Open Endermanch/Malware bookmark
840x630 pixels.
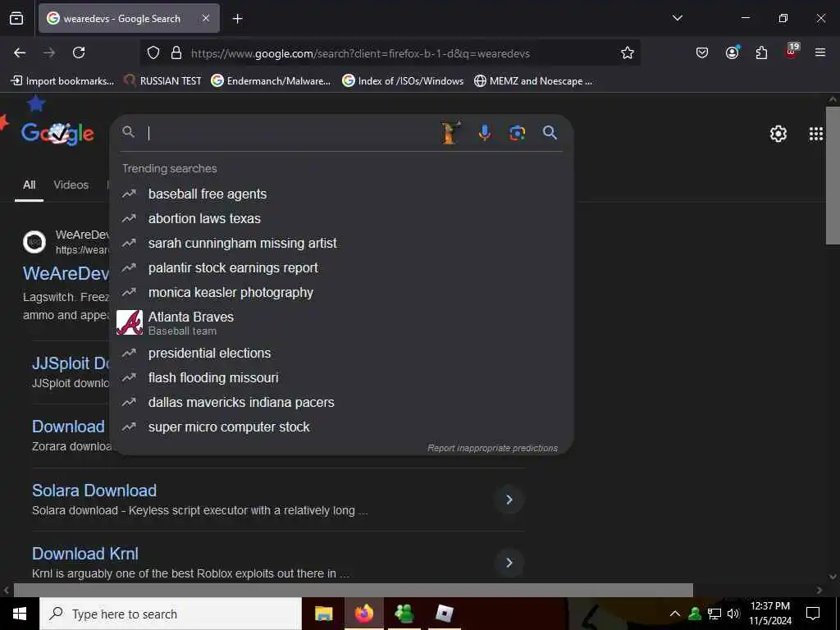(x=271, y=81)
